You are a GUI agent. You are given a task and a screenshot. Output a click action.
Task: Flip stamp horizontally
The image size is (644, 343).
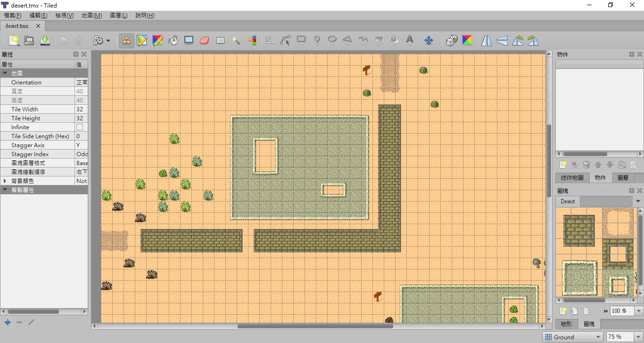(487, 41)
